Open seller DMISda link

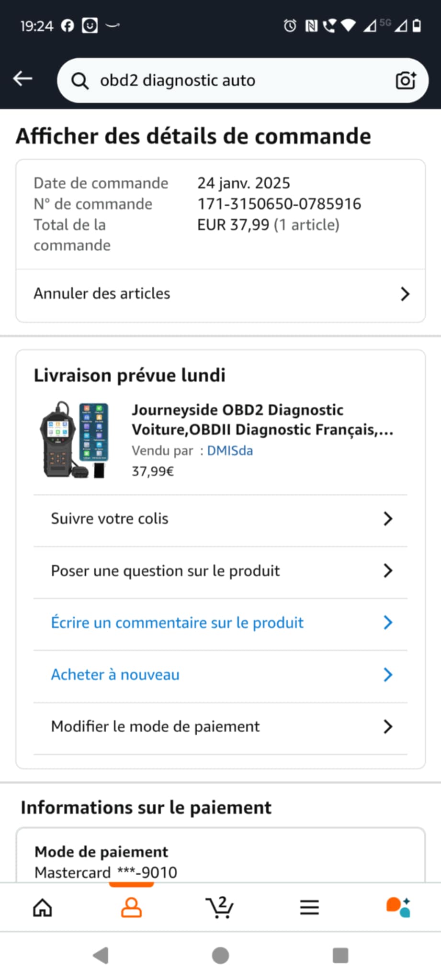(x=230, y=451)
